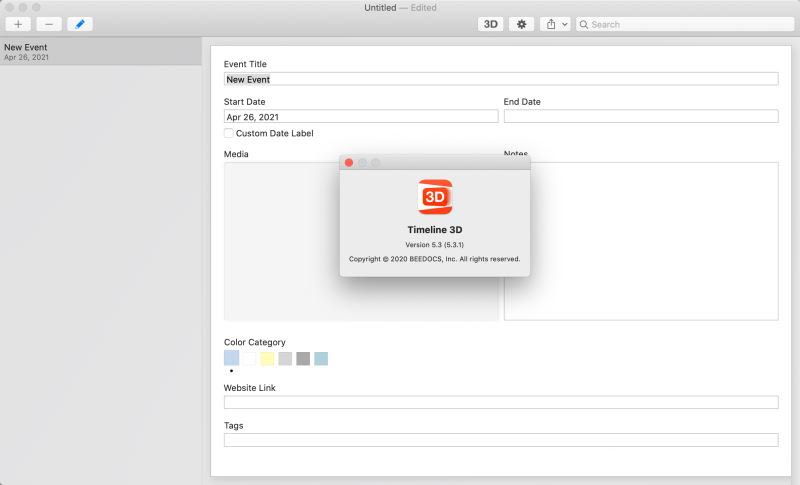This screenshot has height=485, width=800.
Task: Expand the share dropdown arrow
Action: coord(565,24)
